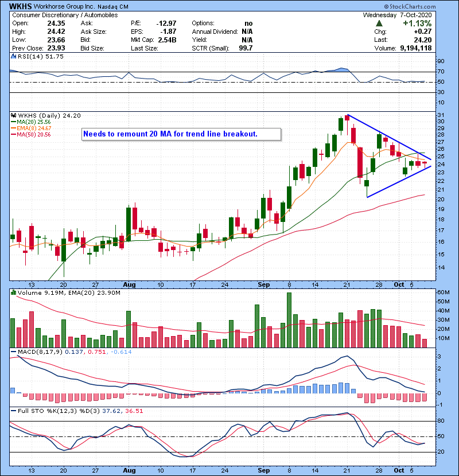Select the High value 24.42

coord(56,32)
